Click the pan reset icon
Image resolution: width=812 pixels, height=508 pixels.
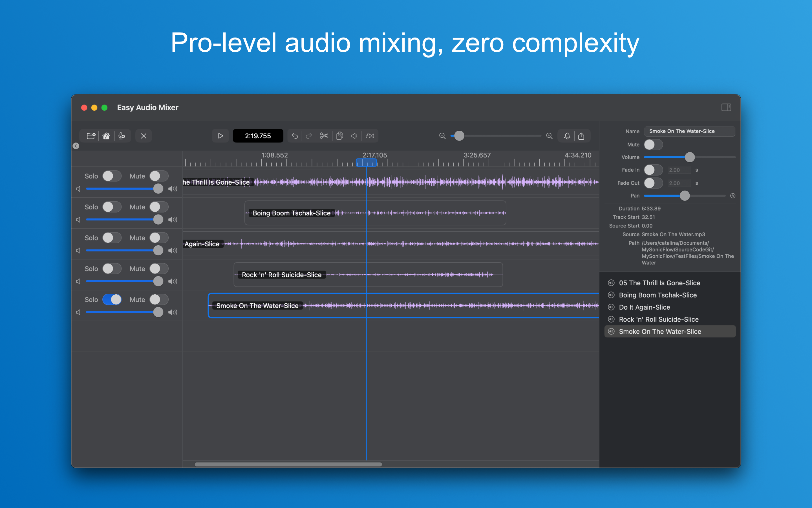coord(733,196)
